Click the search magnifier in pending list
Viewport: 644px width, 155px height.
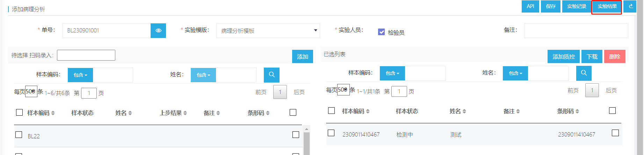(272, 75)
